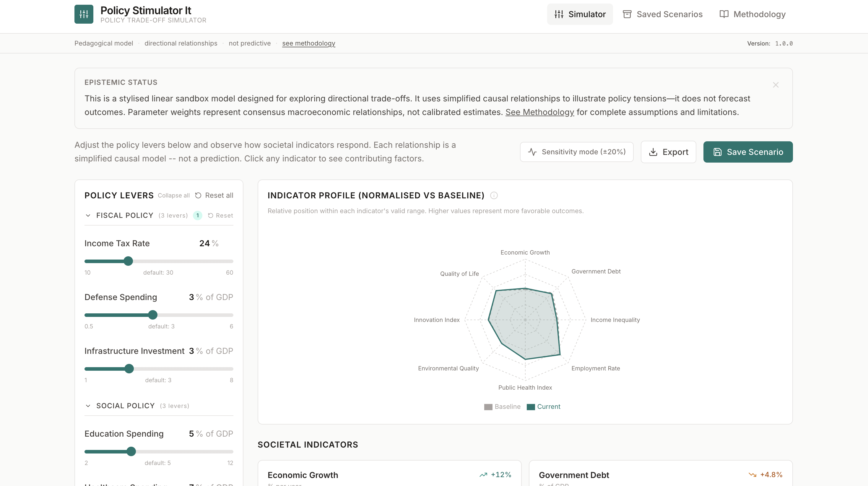Image resolution: width=868 pixels, height=486 pixels.
Task: Click the Policy Stimulator app logo icon
Action: coord(84,14)
